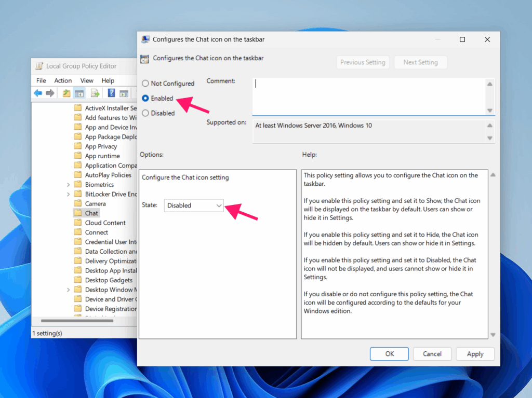The height and width of the screenshot is (398, 532).
Task: Select Add features to Windows tree item
Action: (x=111, y=118)
